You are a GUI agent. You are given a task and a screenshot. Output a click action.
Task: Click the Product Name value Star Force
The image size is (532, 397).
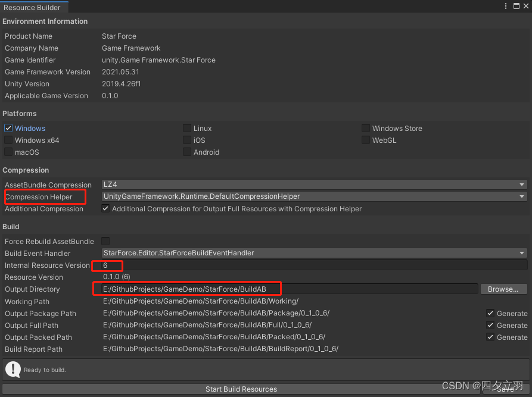pos(119,36)
